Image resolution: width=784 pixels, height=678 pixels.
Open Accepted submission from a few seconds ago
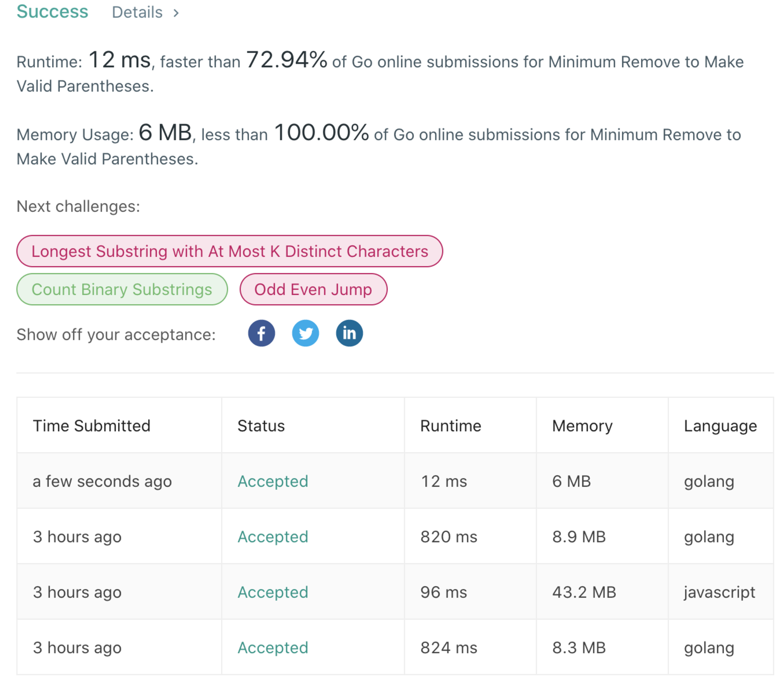(273, 481)
